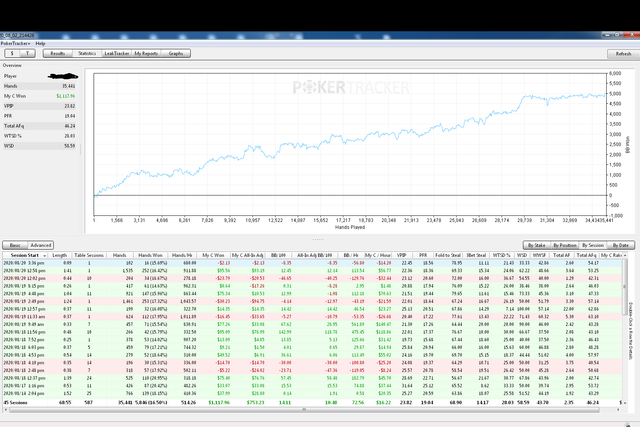
Task: Click scroll-left arrow of horizontal scrollbar
Action: pyautogui.click(x=6, y=409)
